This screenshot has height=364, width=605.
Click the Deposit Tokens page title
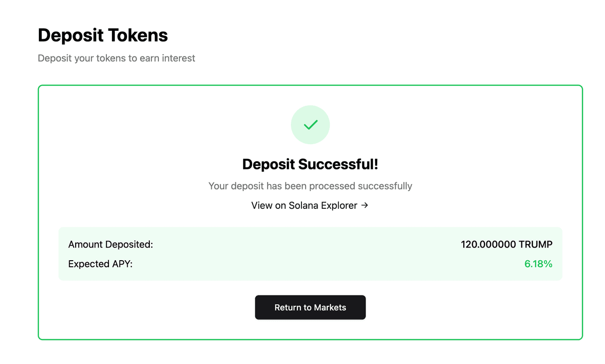[103, 35]
